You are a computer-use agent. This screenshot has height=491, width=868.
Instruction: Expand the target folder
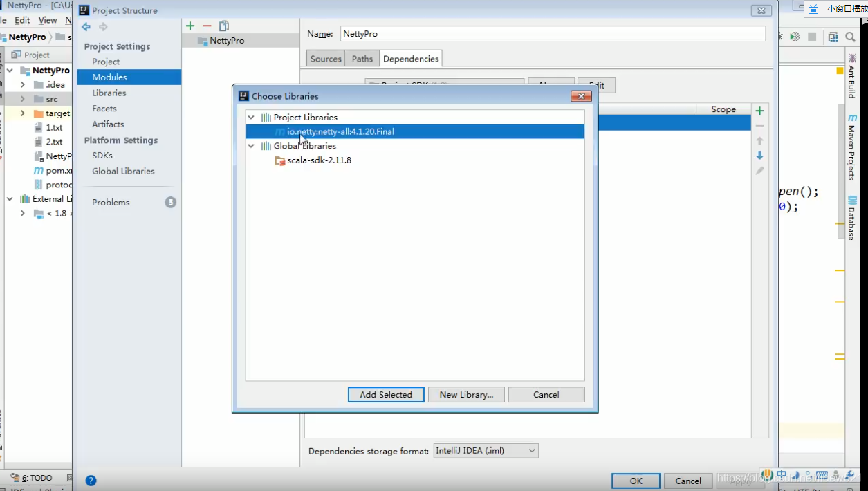pos(23,113)
